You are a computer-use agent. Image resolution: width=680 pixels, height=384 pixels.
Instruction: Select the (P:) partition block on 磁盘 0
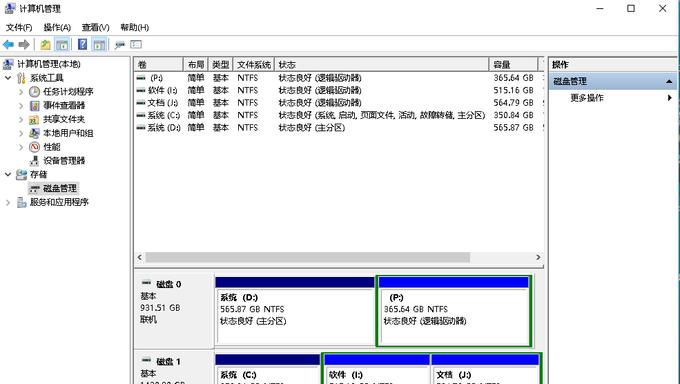[x=454, y=311]
